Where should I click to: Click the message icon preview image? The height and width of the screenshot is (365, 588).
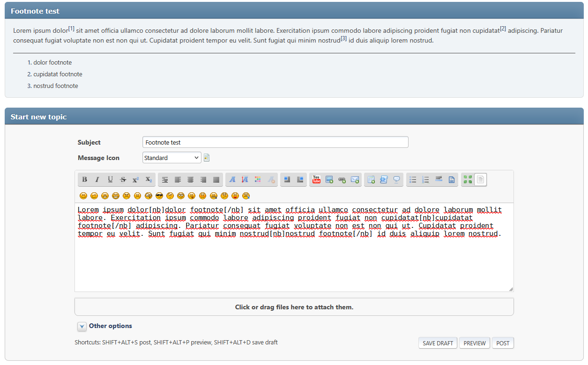(x=207, y=158)
